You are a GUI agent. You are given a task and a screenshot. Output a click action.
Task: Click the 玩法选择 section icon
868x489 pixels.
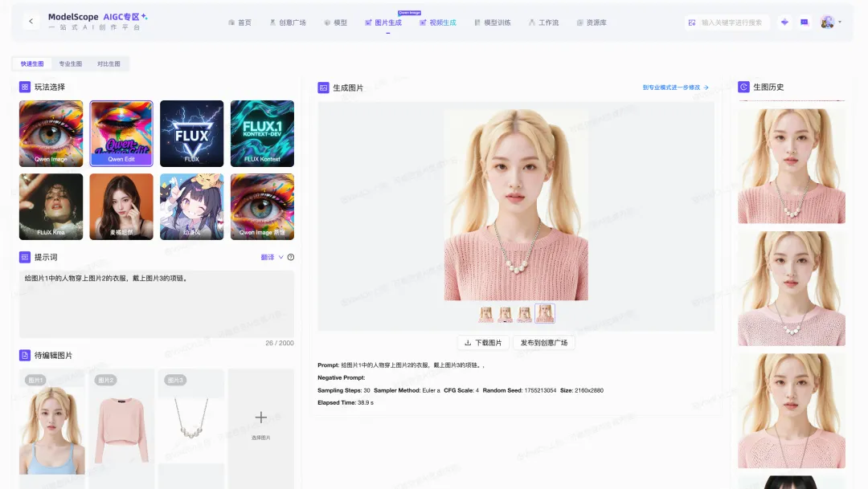tap(25, 87)
